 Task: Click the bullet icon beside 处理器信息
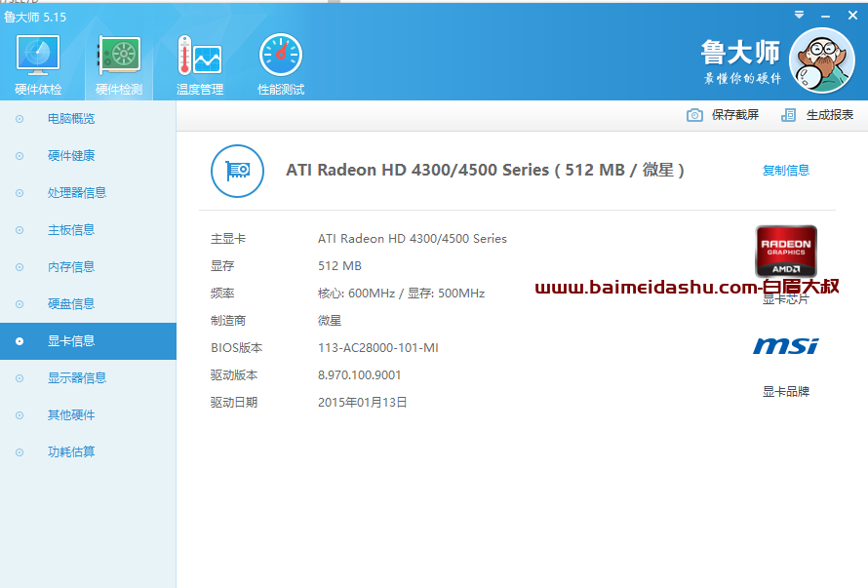20,193
